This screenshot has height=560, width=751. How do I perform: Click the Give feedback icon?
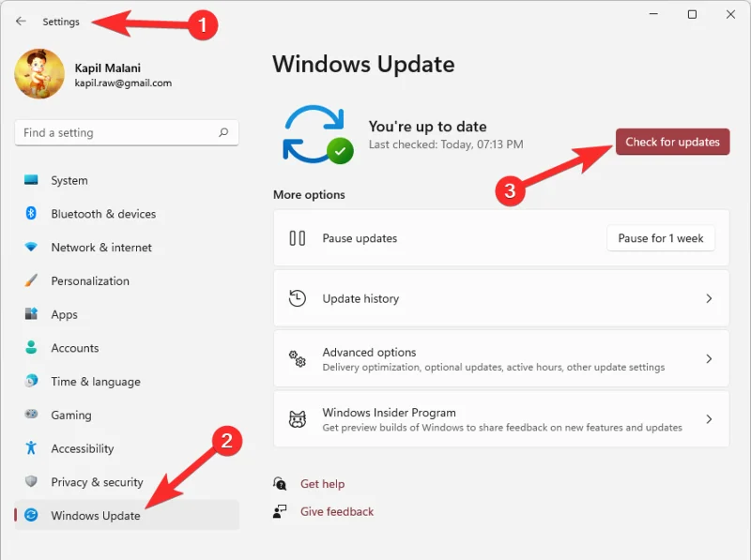(280, 511)
